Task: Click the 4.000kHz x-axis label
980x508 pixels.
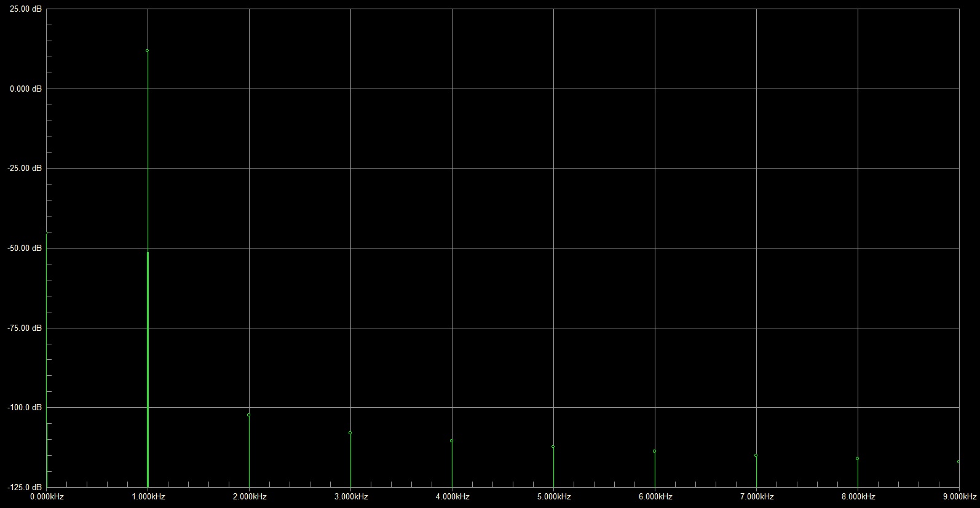Action: point(452,496)
